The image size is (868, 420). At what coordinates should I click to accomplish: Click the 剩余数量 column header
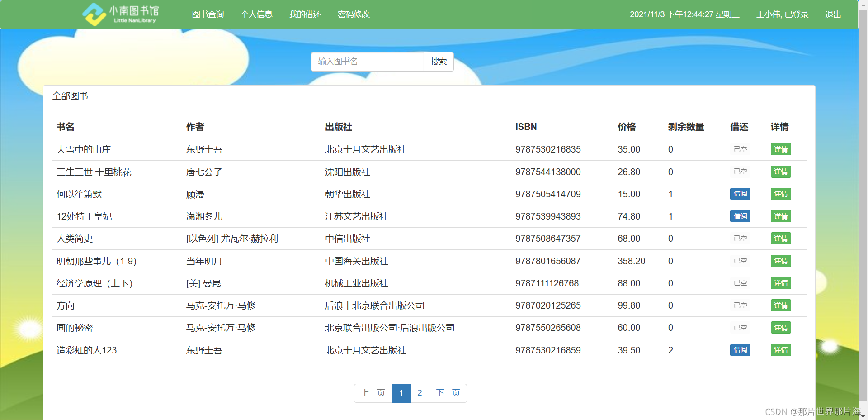pyautogui.click(x=686, y=127)
